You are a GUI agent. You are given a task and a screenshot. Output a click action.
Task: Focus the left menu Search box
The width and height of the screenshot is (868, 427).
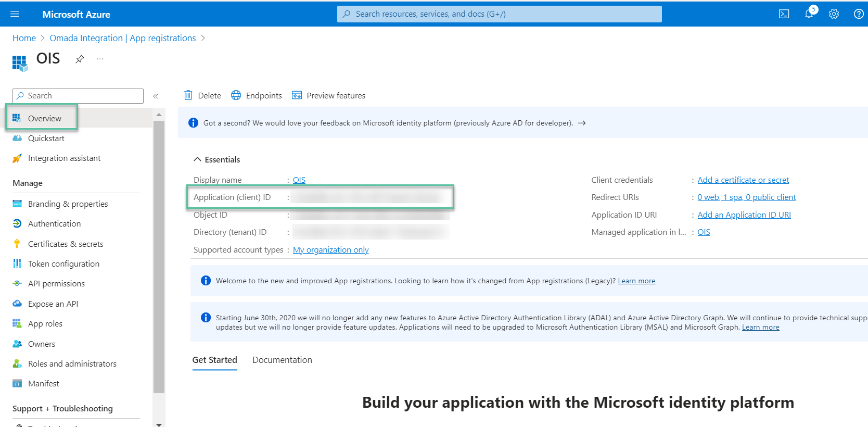coord(78,96)
